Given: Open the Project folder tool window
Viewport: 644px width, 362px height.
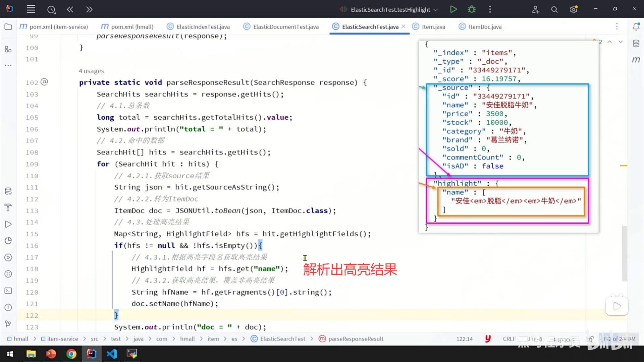Looking at the screenshot, I should tap(8, 27).
